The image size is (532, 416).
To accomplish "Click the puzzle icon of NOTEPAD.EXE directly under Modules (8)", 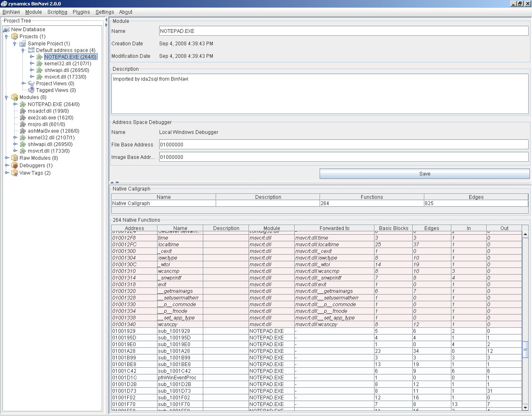I will (x=23, y=104).
